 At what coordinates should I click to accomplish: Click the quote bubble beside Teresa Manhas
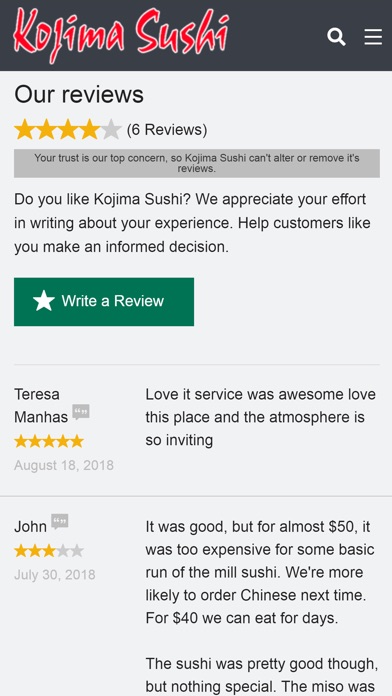click(81, 412)
